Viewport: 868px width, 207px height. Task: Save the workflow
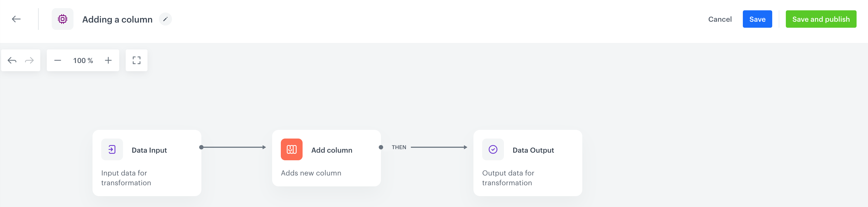[x=757, y=19]
